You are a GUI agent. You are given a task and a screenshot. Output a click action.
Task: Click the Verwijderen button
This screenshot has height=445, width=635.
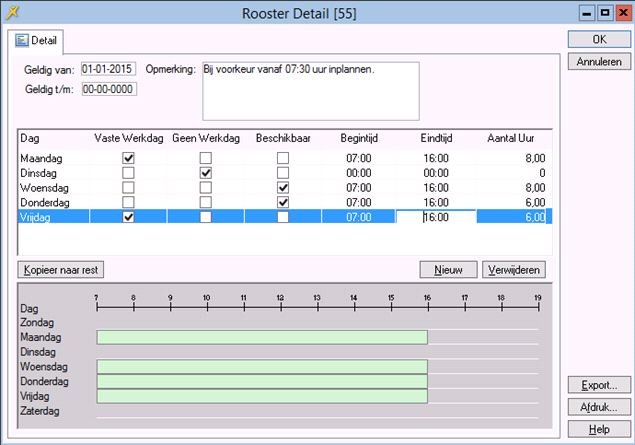point(513,270)
